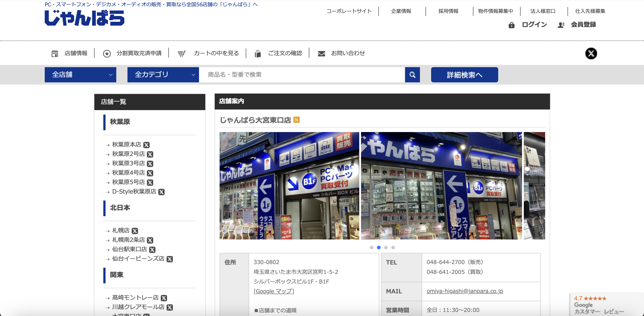644x316 pixels.
Task: Open the 全店舗 store dropdown
Action: [x=80, y=75]
